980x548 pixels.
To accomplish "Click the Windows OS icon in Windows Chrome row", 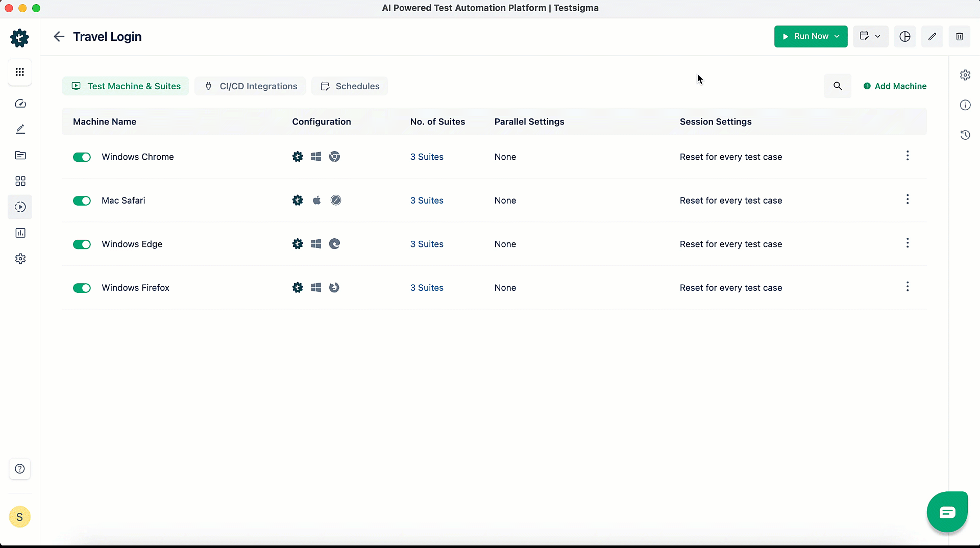I will click(316, 157).
